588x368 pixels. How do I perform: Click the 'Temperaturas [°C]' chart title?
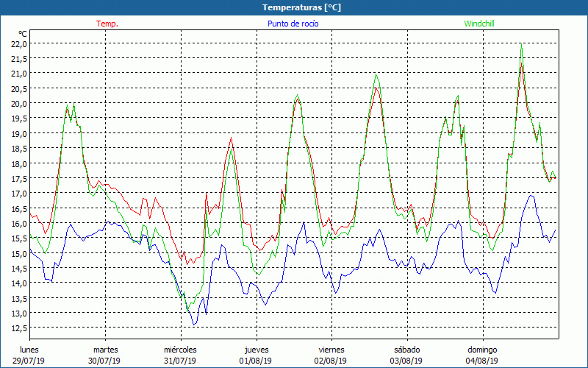[x=301, y=7]
